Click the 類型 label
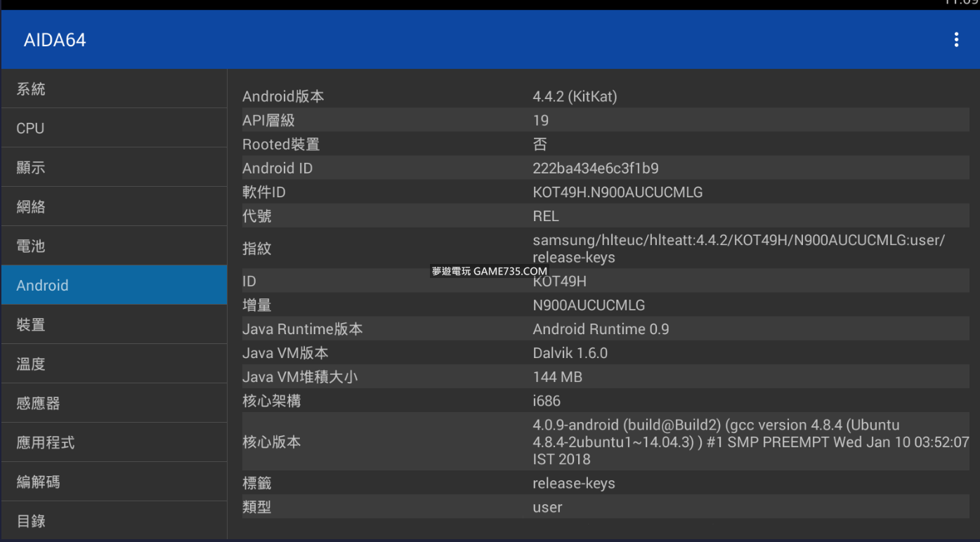The width and height of the screenshot is (980, 542). coord(257,507)
